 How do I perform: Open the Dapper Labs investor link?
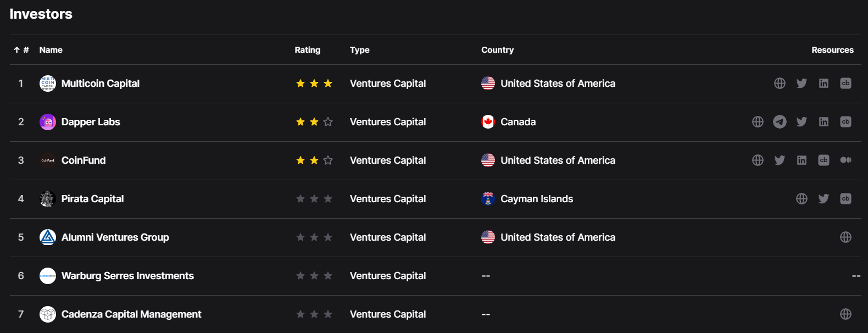coord(91,122)
